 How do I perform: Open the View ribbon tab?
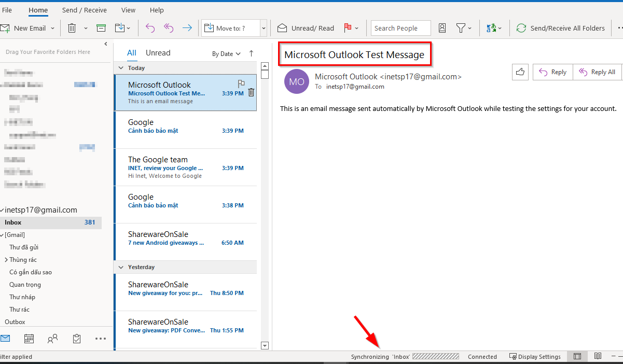tap(128, 10)
